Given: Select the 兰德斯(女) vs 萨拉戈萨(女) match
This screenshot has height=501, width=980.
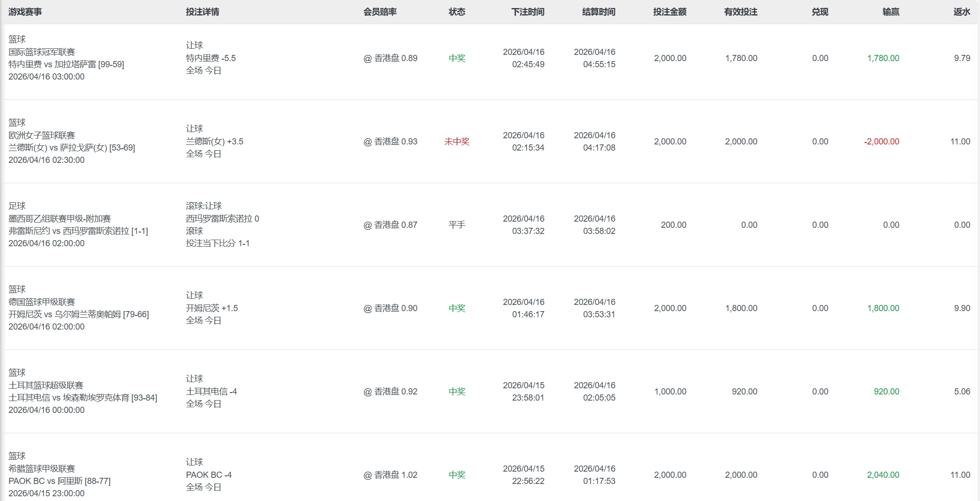Looking at the screenshot, I should point(71,148).
